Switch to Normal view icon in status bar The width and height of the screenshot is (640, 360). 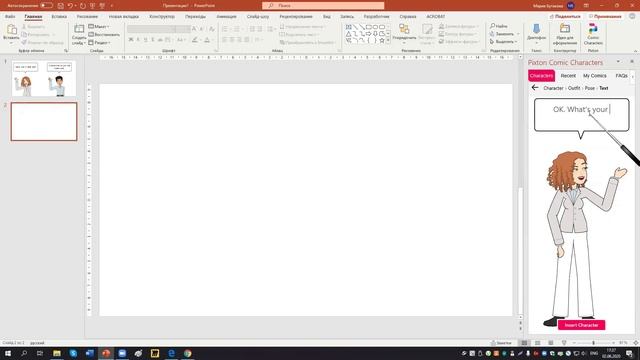[524, 343]
